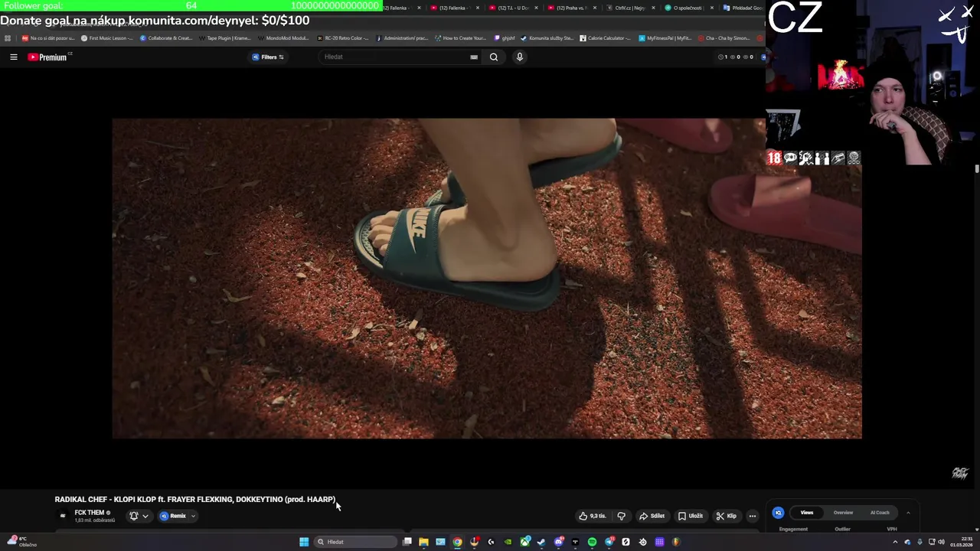The height and width of the screenshot is (551, 980).
Task: Open File Explorer from the taskbar
Action: pos(423,542)
